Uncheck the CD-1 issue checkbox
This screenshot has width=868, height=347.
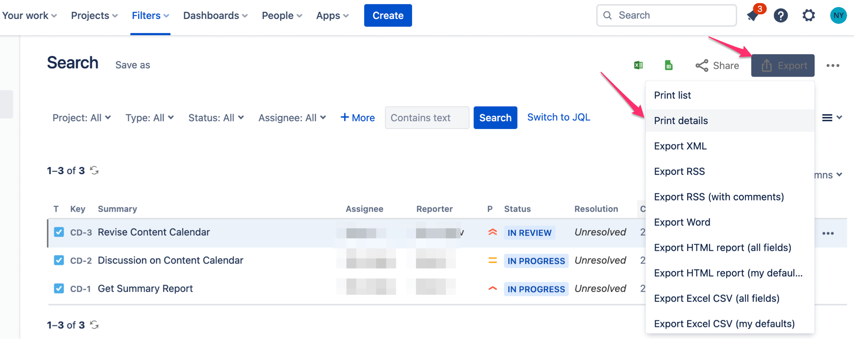click(x=59, y=288)
